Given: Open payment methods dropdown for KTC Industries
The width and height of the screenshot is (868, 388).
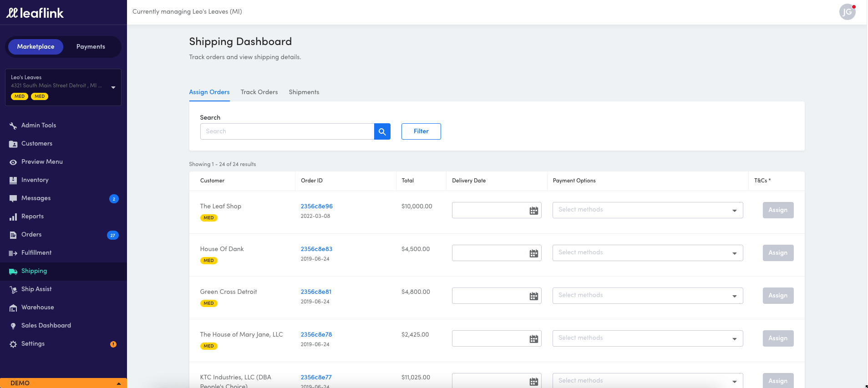Looking at the screenshot, I should pos(648,380).
